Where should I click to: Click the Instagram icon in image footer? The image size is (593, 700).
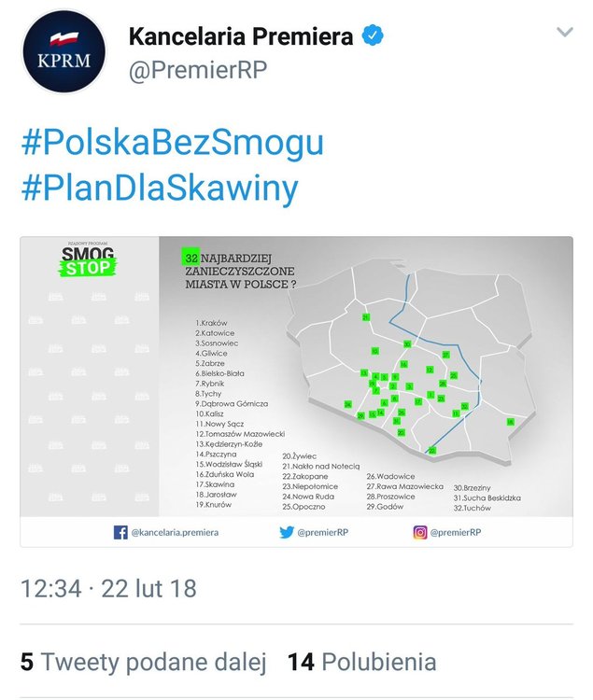tap(419, 532)
